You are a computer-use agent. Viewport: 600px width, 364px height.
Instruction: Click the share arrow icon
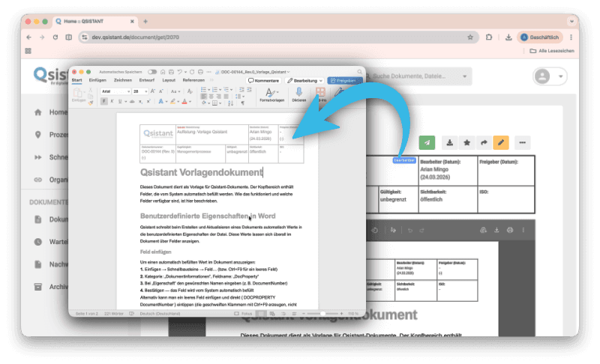pos(484,142)
